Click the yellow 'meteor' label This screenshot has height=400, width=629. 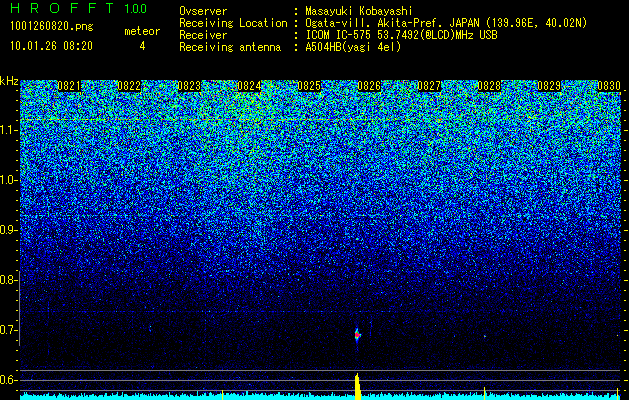pos(142,31)
